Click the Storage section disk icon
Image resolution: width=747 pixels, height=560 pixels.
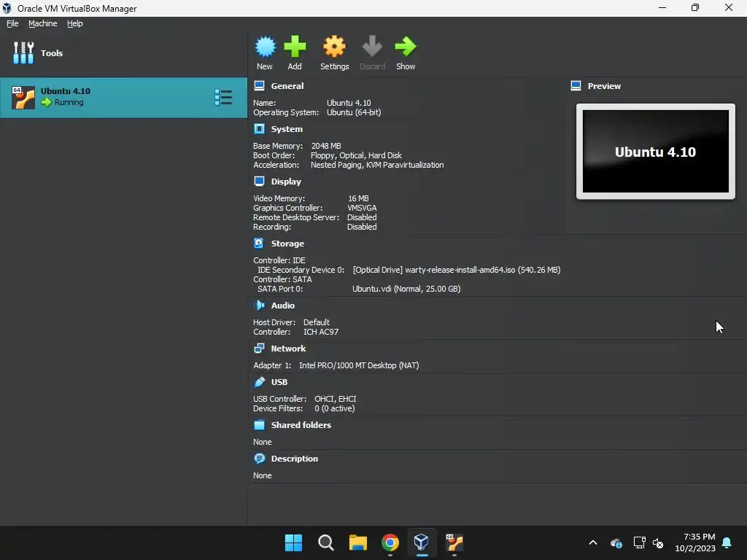click(x=259, y=244)
